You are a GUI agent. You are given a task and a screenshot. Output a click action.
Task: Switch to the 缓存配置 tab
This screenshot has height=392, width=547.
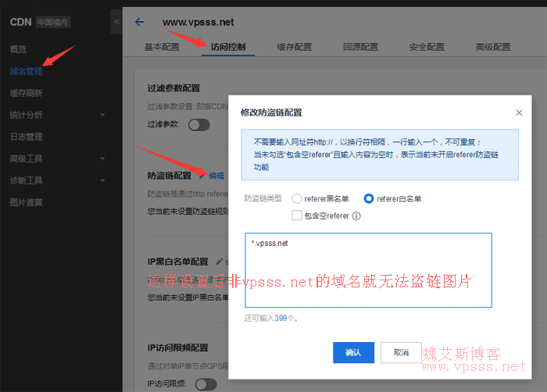pyautogui.click(x=294, y=47)
